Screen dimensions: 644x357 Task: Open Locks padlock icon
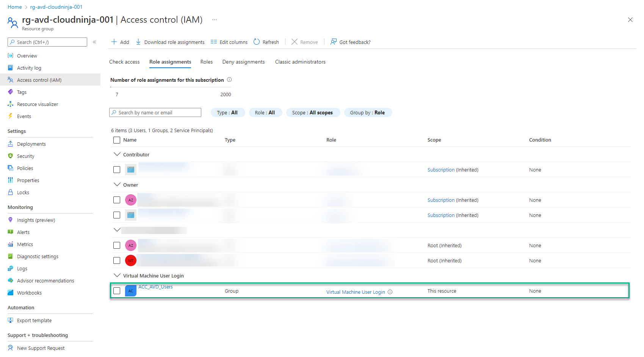coord(11,192)
